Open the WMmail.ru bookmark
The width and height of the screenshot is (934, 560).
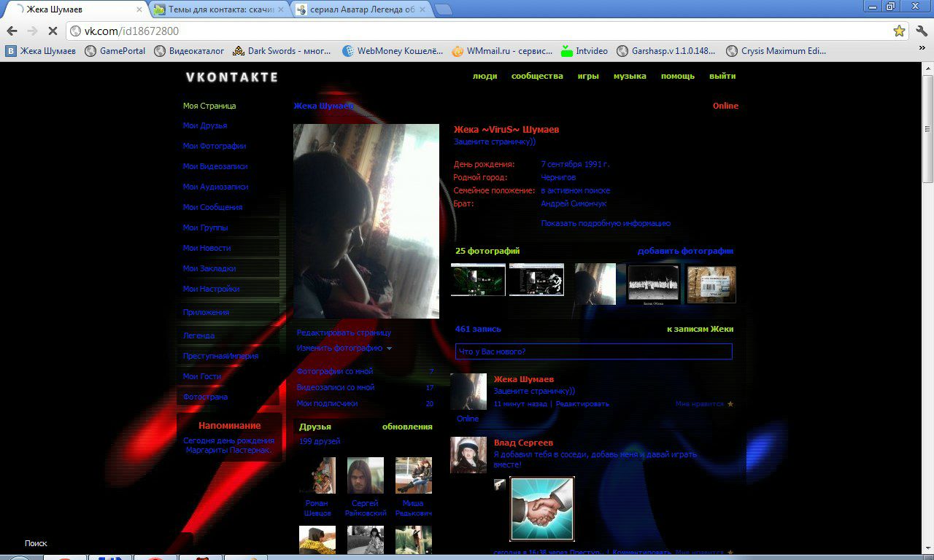click(x=502, y=51)
